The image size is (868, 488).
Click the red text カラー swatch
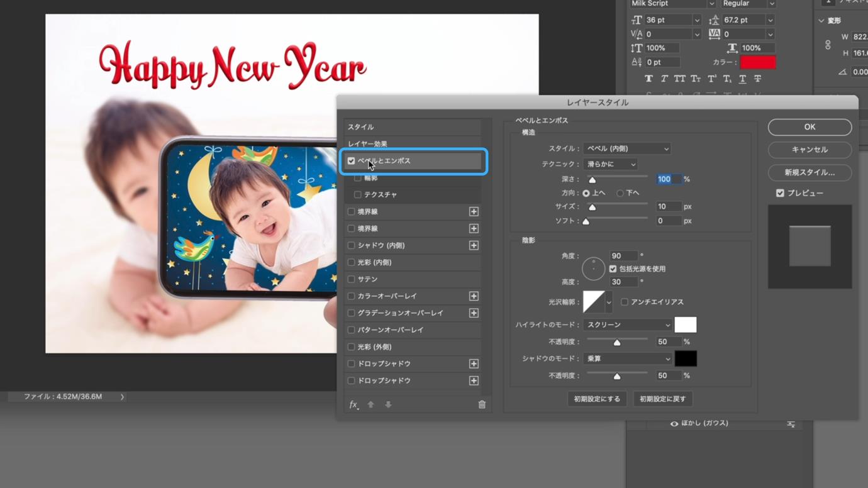[x=758, y=62]
